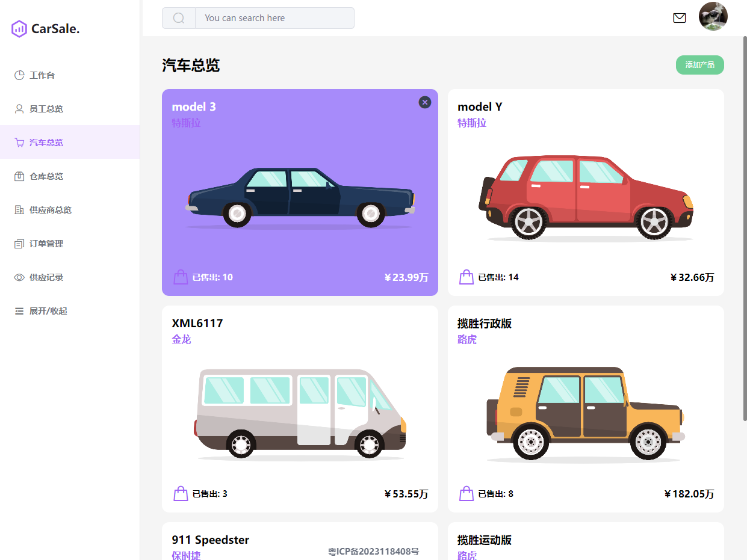Click the 911 Speedster title
This screenshot has height=560, width=747.
tap(211, 540)
